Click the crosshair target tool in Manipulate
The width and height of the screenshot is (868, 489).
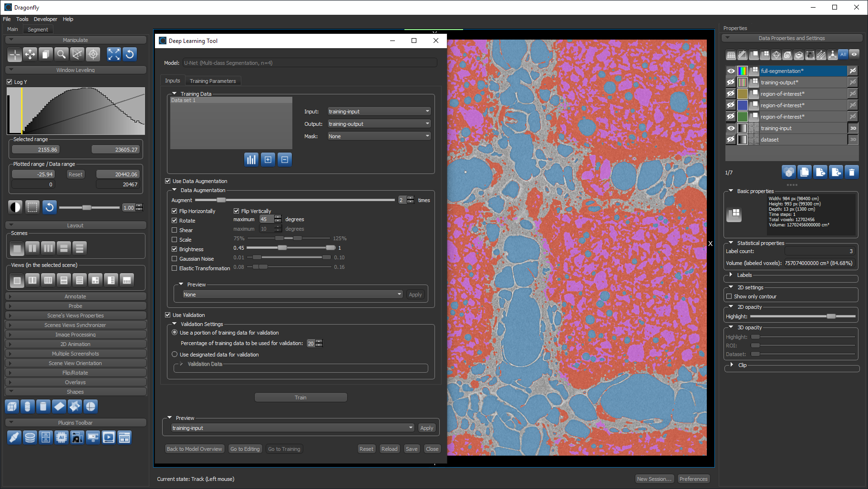[x=93, y=54]
